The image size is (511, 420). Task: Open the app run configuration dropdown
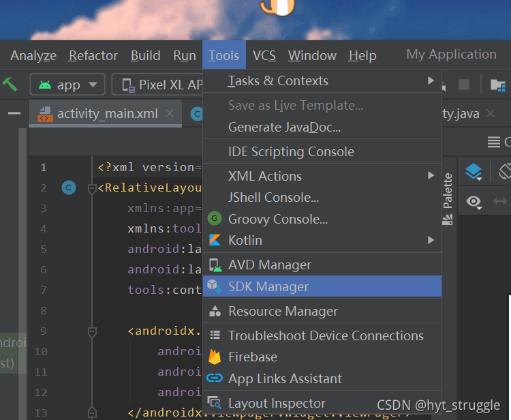[x=67, y=85]
